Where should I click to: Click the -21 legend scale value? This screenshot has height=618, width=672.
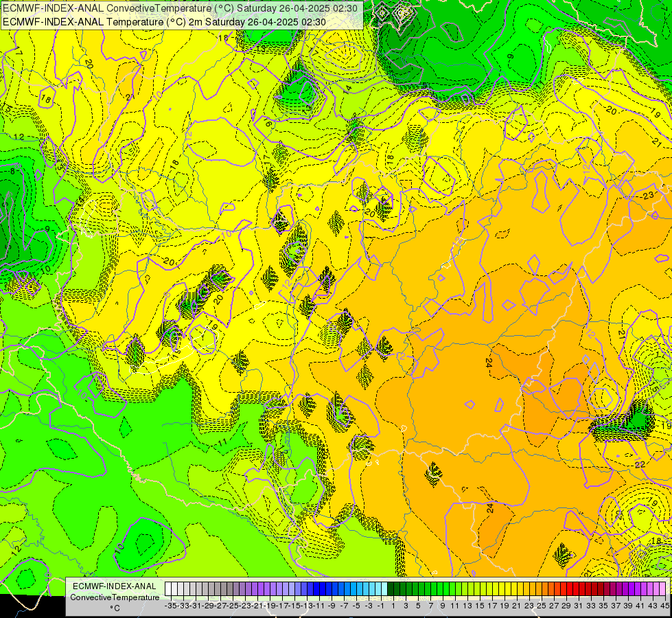coord(257,606)
